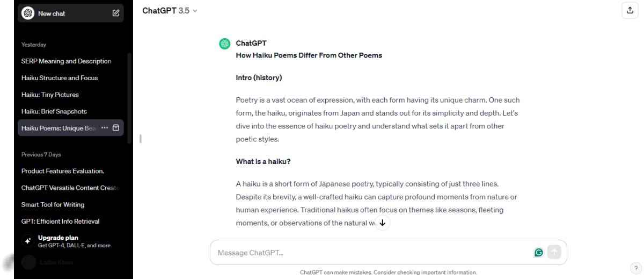Viewport: 644px width, 279px height.
Task: Click the Message ChatGPT input field
Action: [x=370, y=253]
